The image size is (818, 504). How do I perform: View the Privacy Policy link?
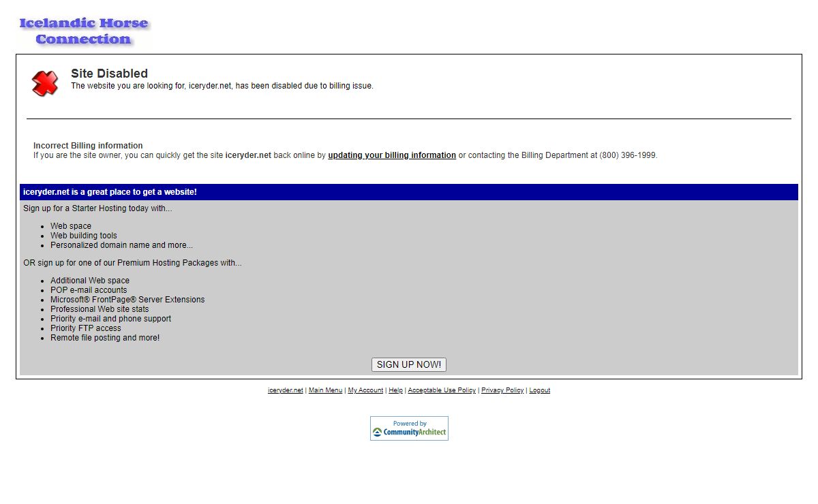(x=502, y=390)
